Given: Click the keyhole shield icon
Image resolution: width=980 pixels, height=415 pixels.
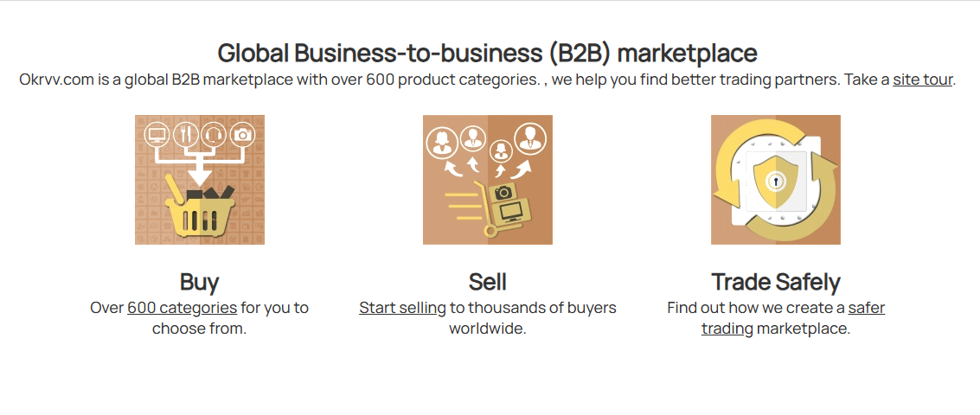Looking at the screenshot, I should pyautogui.click(x=776, y=181).
